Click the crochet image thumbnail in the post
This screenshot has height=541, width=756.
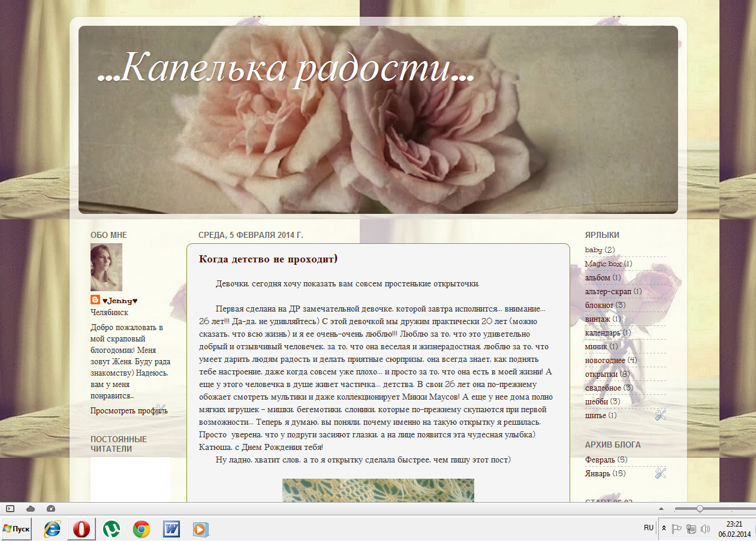click(378, 490)
